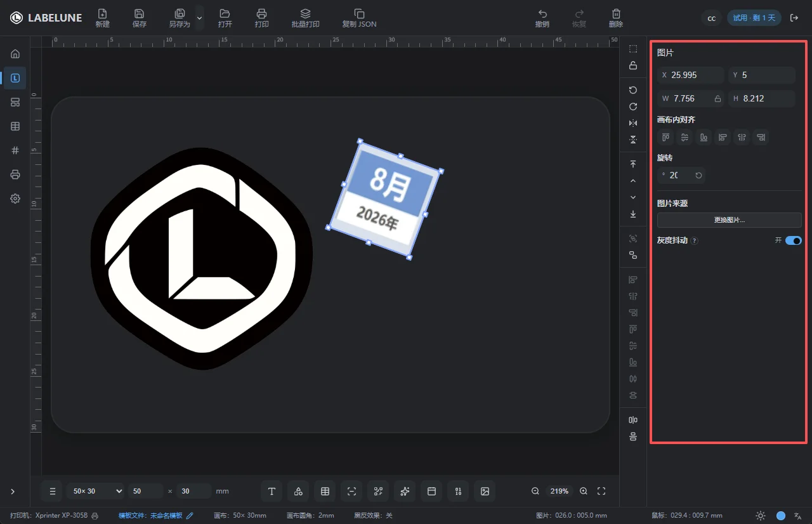Add a text element with the T tool
Viewport: 812px width, 524px height.
click(x=272, y=491)
